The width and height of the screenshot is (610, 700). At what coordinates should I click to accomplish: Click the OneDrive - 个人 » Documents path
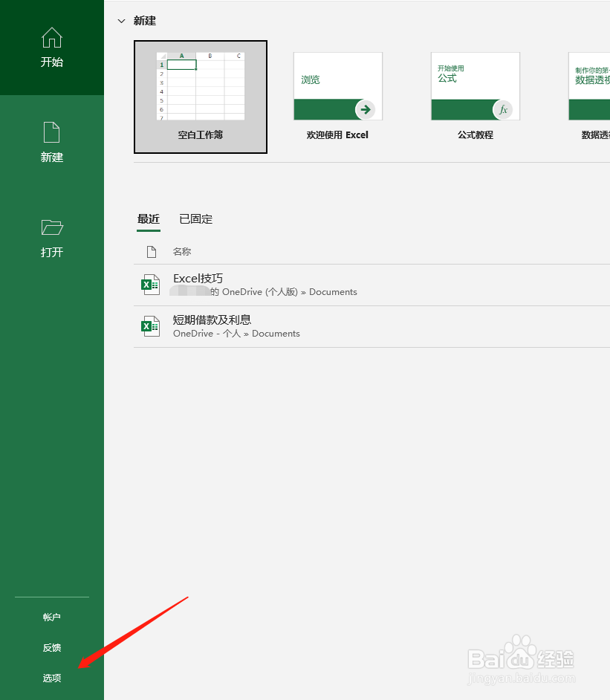point(236,334)
